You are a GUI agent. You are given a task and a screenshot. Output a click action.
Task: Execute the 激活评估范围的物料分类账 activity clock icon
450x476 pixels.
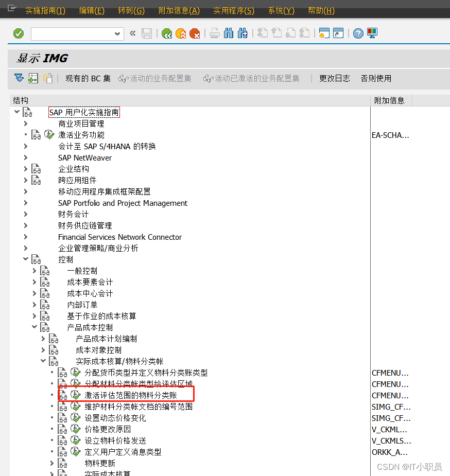pyautogui.click(x=76, y=395)
